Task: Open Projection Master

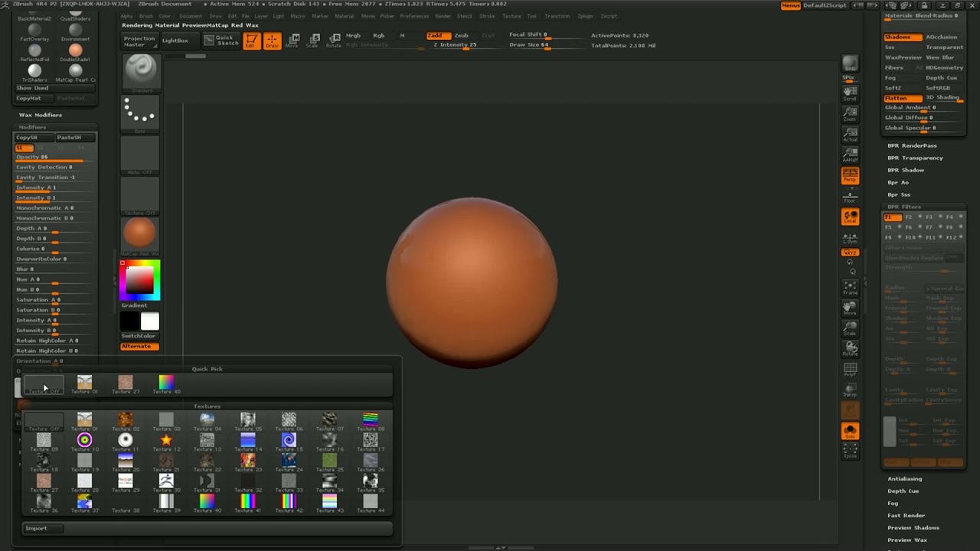Action: 139,41
